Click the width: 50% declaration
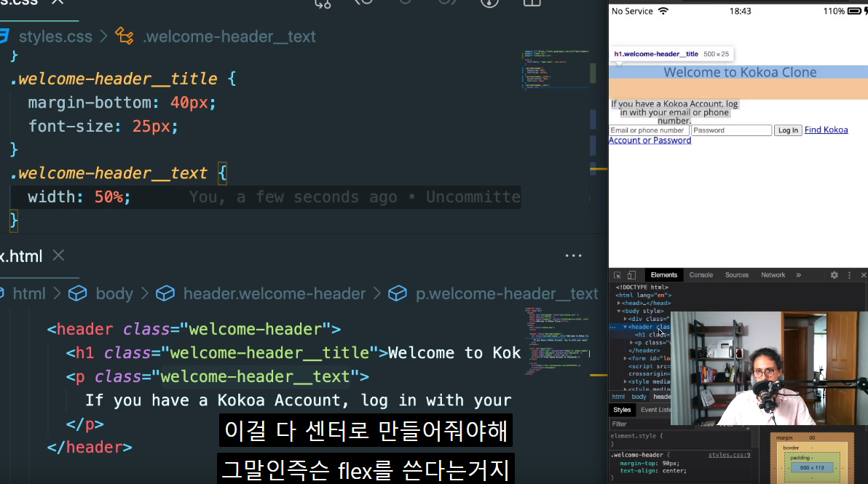868x484 pixels. click(79, 197)
